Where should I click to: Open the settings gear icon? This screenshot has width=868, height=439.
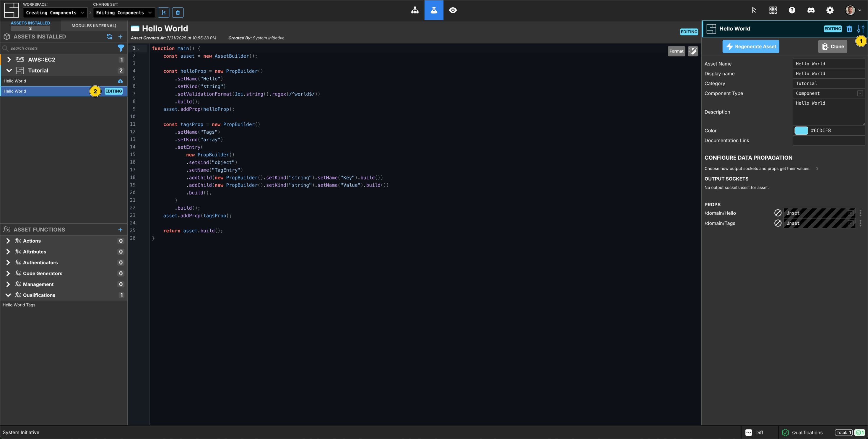[x=830, y=10]
